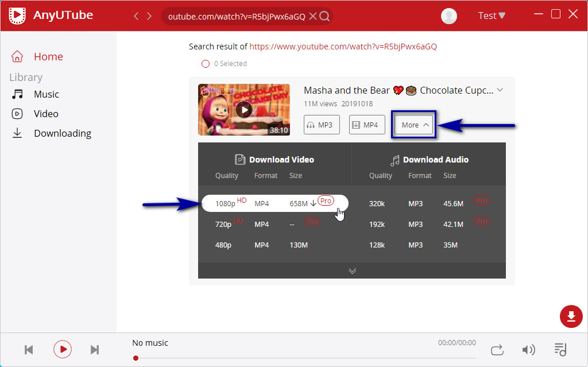Click the magnifier search icon
Viewport: 588px width, 367px height.
(x=325, y=16)
